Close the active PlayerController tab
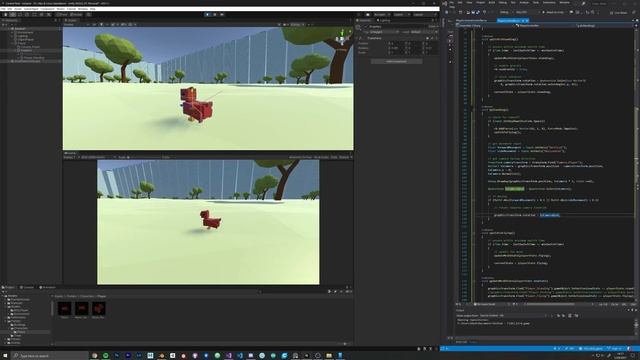Screen dimensions: 640x360 (x=527, y=20)
